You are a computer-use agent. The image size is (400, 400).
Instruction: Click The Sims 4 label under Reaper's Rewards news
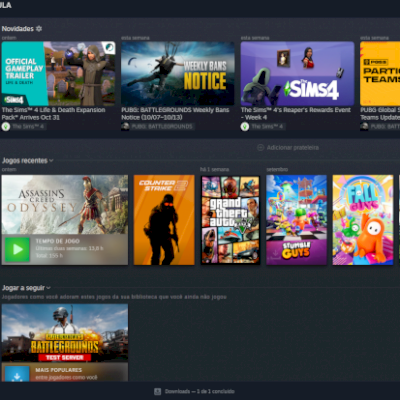pos(268,127)
